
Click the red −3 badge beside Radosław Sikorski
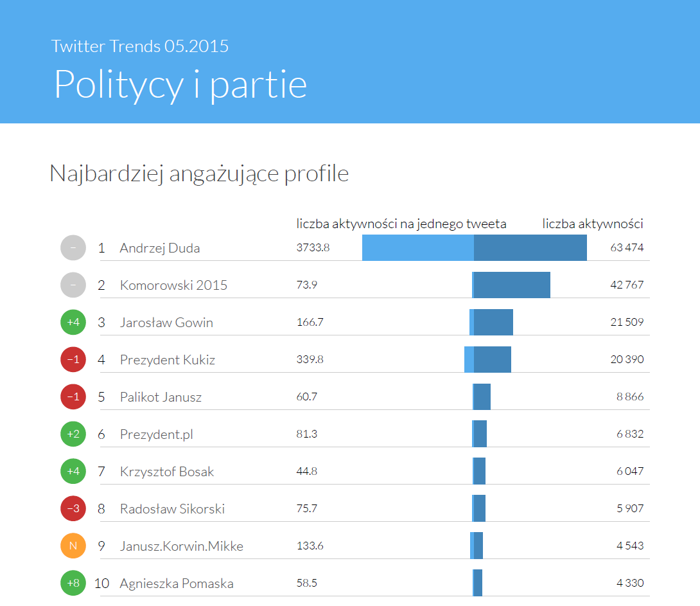[73, 508]
